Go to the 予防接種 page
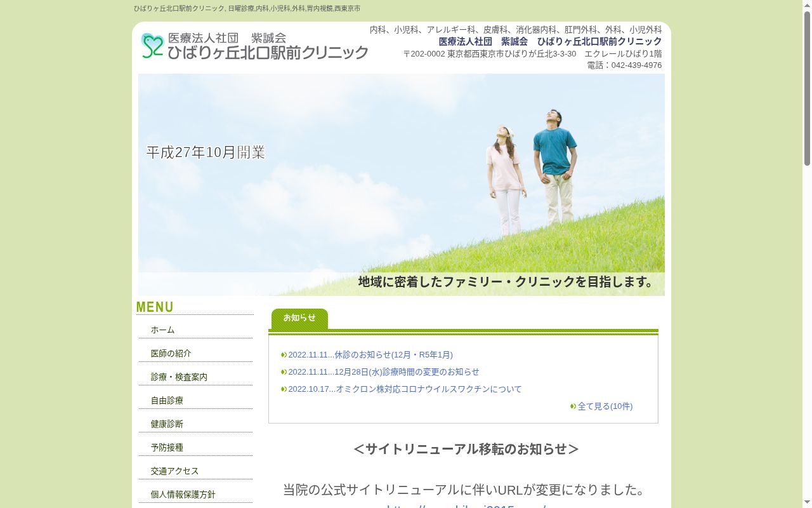Screen dimensions: 812x508 click(x=195, y=447)
